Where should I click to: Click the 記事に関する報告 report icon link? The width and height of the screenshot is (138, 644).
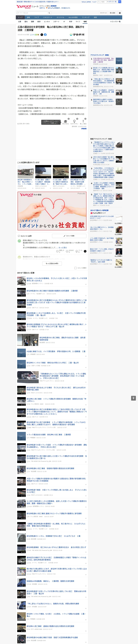coord(23,124)
